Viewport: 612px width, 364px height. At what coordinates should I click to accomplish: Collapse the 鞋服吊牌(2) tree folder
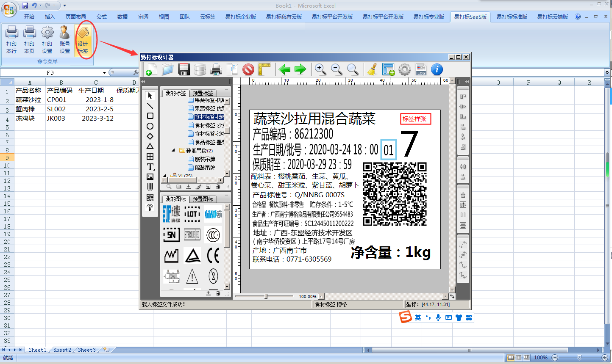173,150
